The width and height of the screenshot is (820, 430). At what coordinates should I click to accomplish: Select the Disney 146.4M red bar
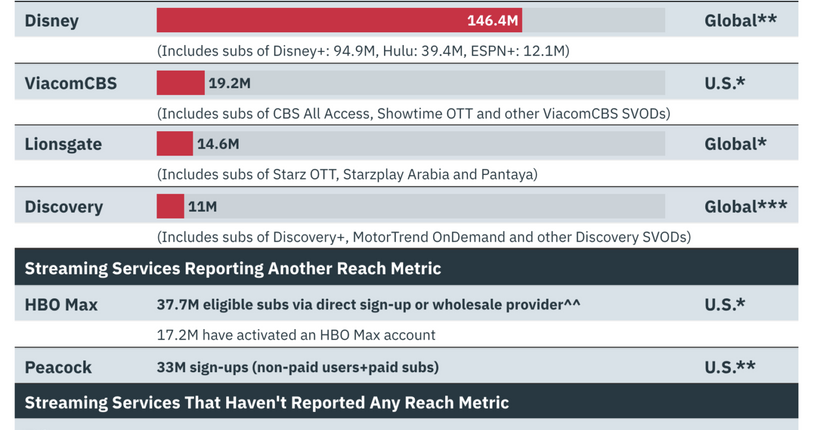coord(339,20)
